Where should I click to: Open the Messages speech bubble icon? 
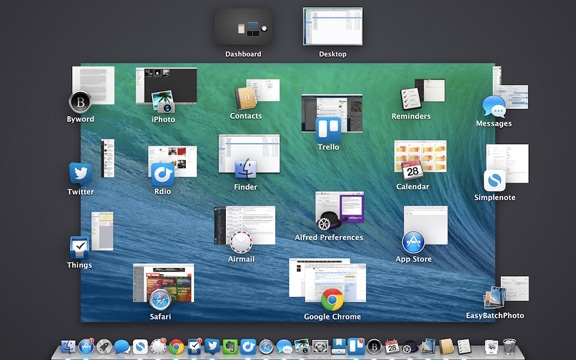494,107
